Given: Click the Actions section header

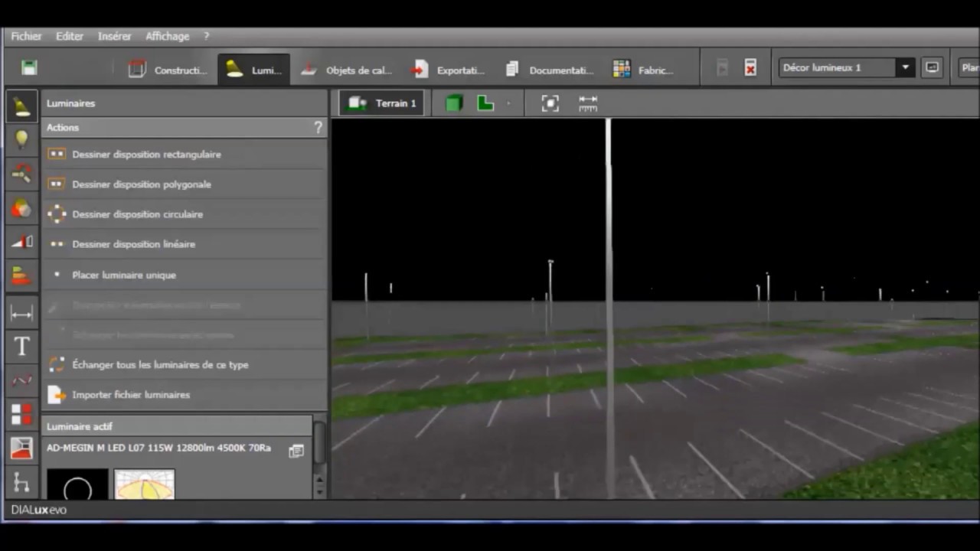Looking at the screenshot, I should click(185, 128).
